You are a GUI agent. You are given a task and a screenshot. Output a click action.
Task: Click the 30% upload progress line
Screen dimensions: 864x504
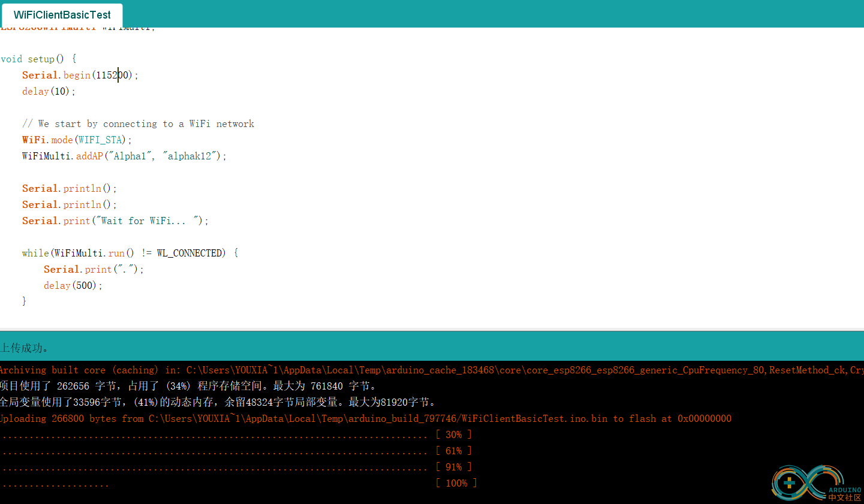click(237, 434)
